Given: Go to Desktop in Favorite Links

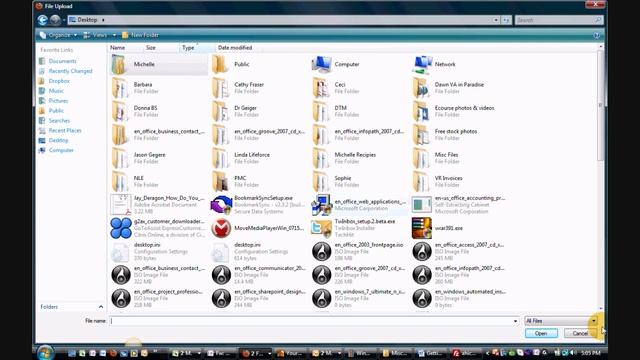Looking at the screenshot, I should (58, 140).
